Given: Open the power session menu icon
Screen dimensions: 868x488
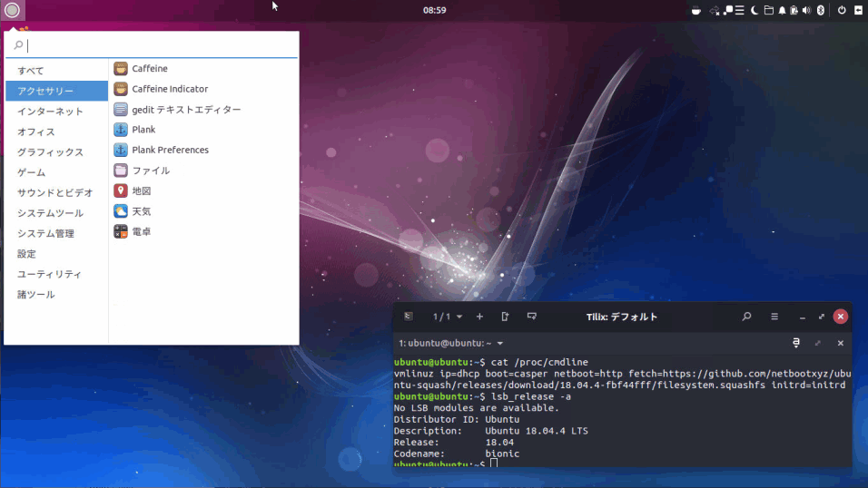Looking at the screenshot, I should [x=842, y=10].
